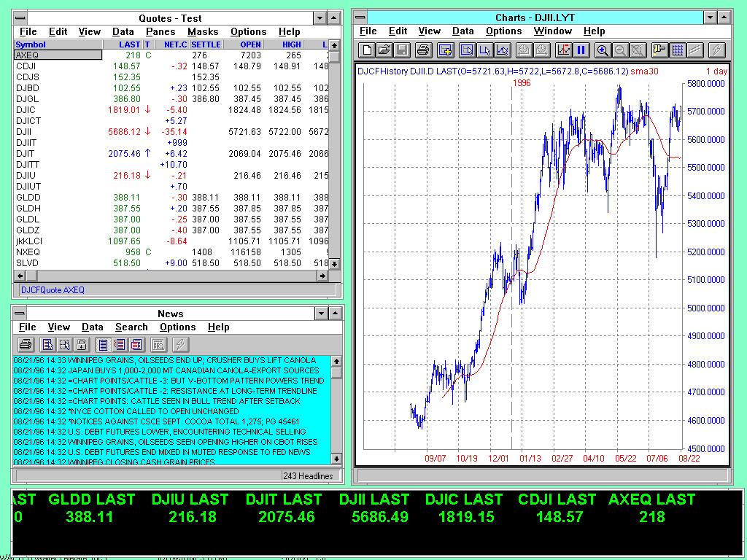Zoom in on the chart with magnifier plus

coord(603,50)
